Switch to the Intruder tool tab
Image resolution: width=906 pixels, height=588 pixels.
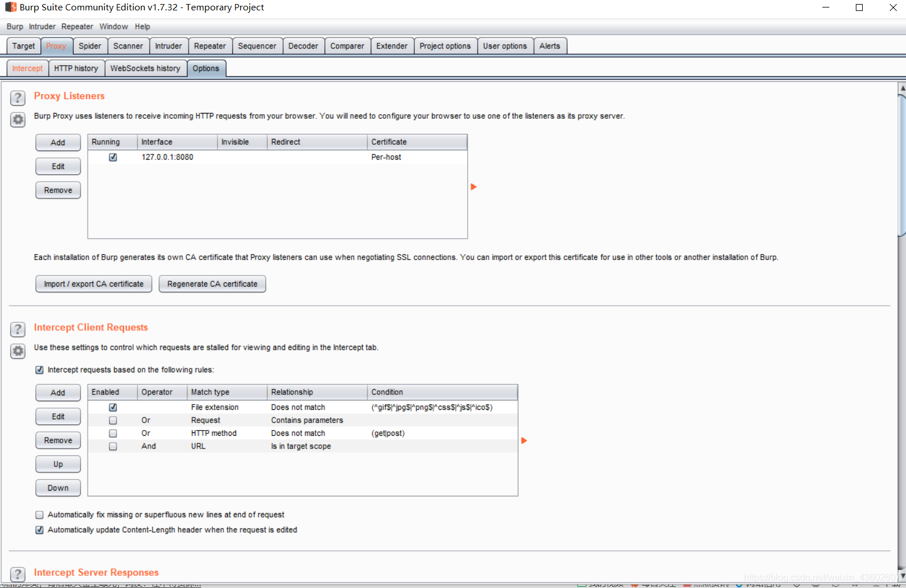click(x=168, y=46)
